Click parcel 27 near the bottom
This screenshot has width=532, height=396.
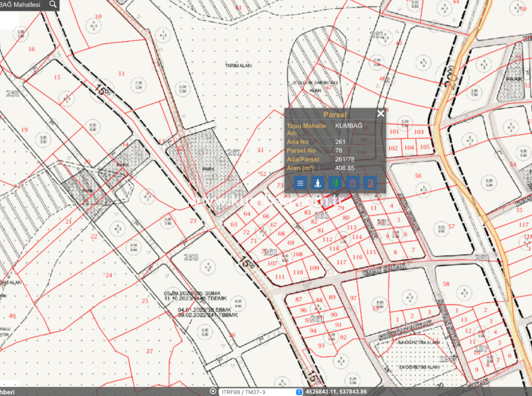149,351
